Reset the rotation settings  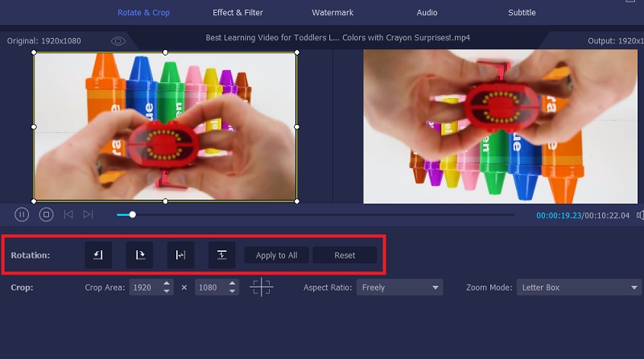(345, 255)
